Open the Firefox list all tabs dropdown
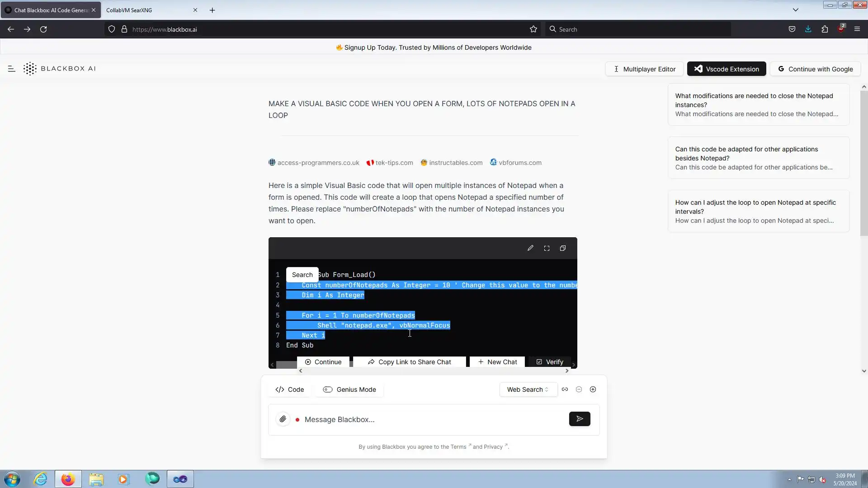Viewport: 868px width, 488px height. [796, 10]
